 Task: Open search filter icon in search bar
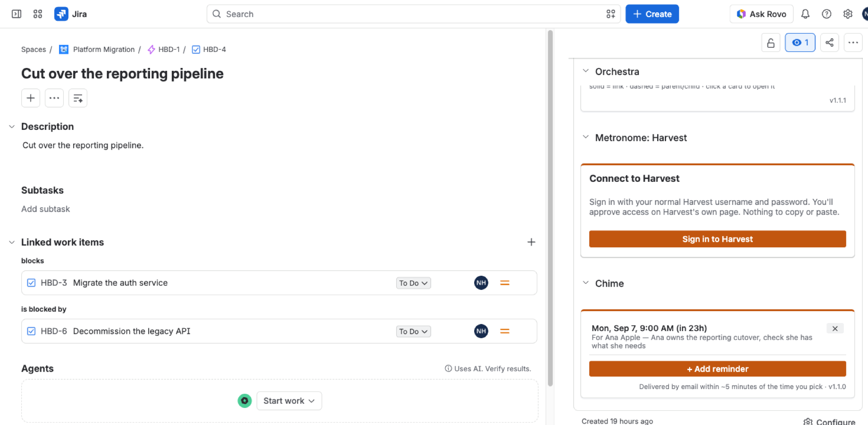coord(611,14)
